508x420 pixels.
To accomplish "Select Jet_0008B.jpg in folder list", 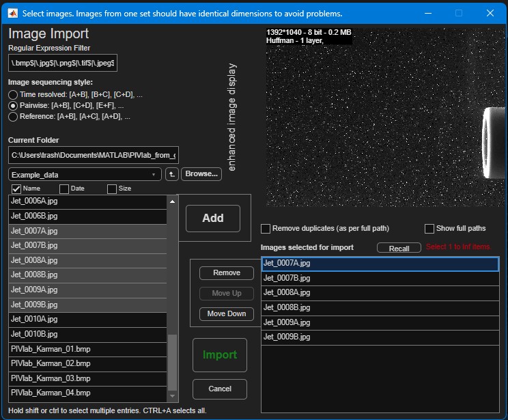I will [88, 275].
